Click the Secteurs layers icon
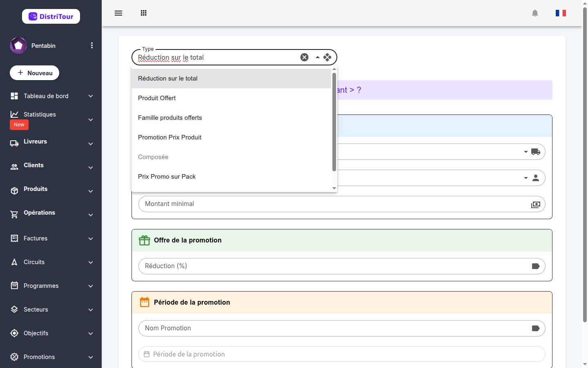 tap(14, 310)
